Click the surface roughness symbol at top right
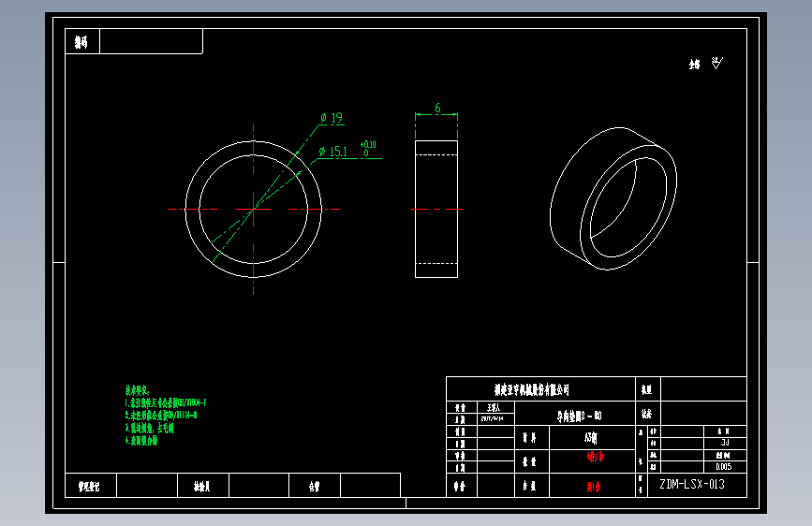 pos(716,63)
